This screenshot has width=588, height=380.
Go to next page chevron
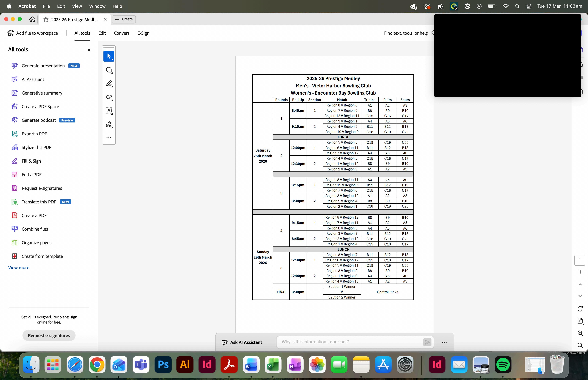point(580,296)
